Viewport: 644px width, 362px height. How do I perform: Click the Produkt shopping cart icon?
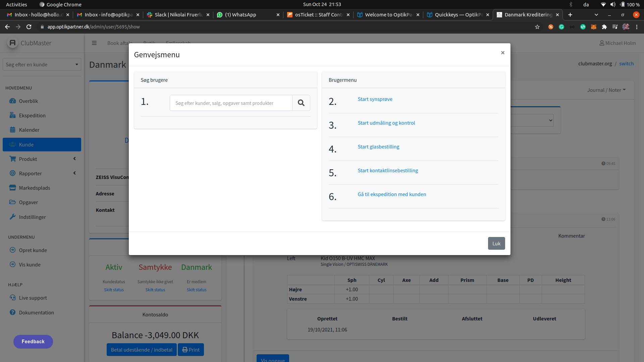coord(13,159)
